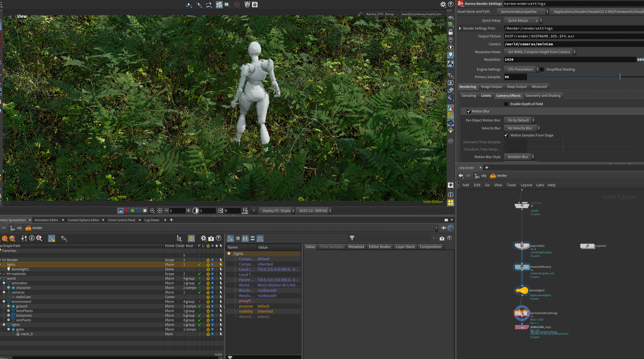Click the domelight1 node icon in network
Screen dimensions: 644x359
pyautogui.click(x=522, y=290)
